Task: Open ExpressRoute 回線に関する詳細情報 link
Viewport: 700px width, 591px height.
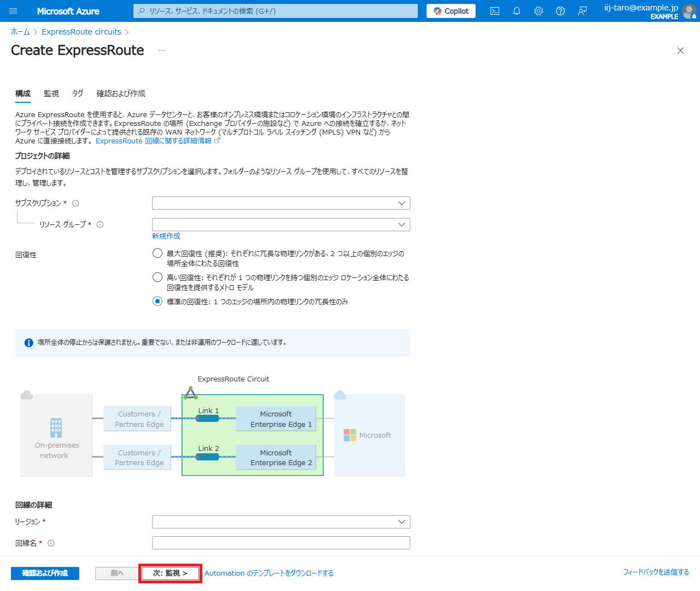Action: point(154,141)
